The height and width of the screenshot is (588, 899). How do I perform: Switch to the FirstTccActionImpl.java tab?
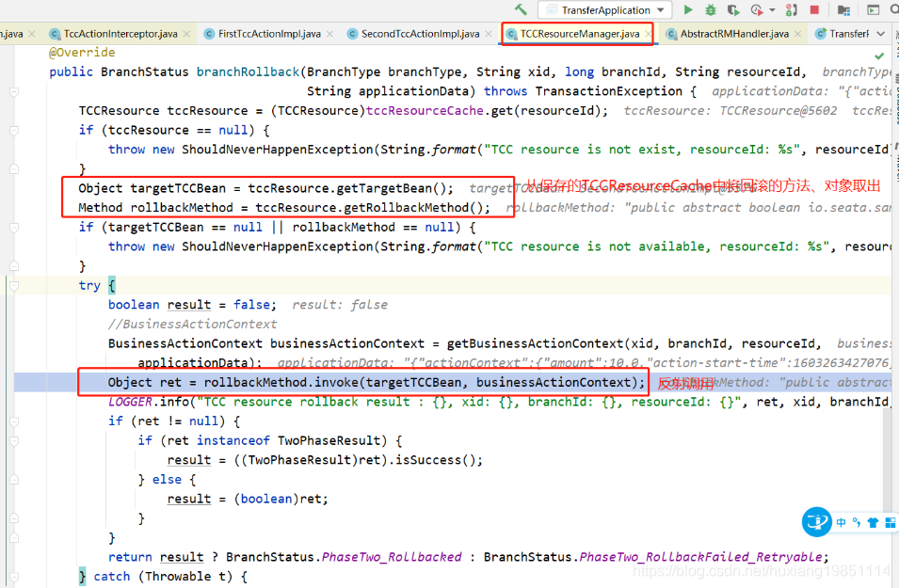coord(269,34)
